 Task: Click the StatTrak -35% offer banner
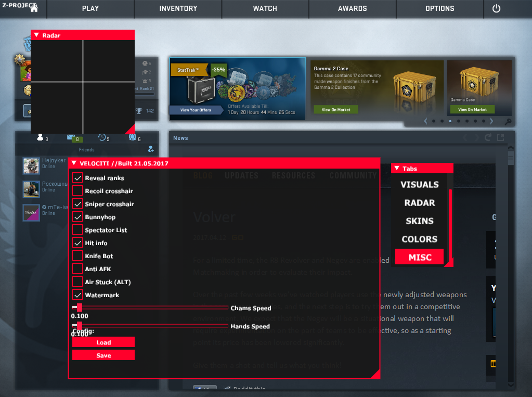pos(238,88)
